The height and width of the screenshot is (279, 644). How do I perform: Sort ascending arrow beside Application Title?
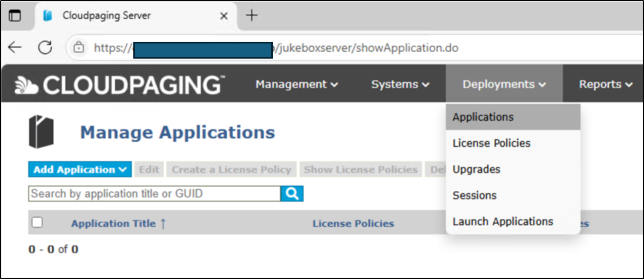point(163,223)
